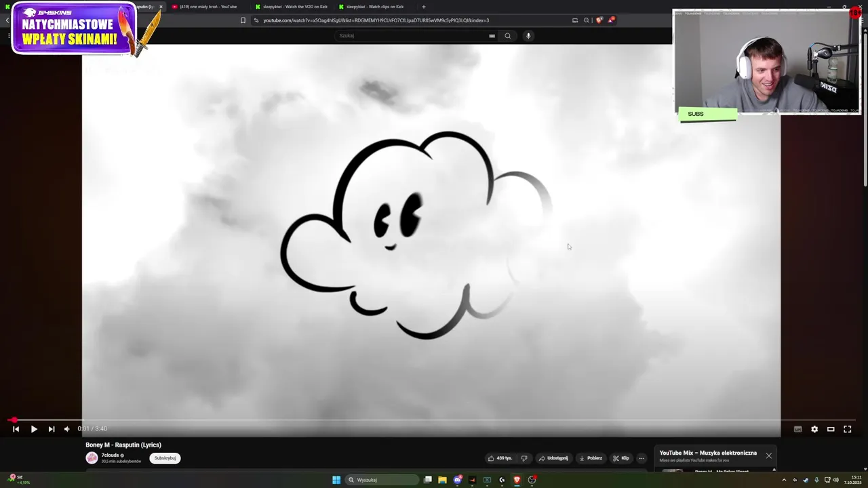Open the Windows Start menu

(x=336, y=480)
